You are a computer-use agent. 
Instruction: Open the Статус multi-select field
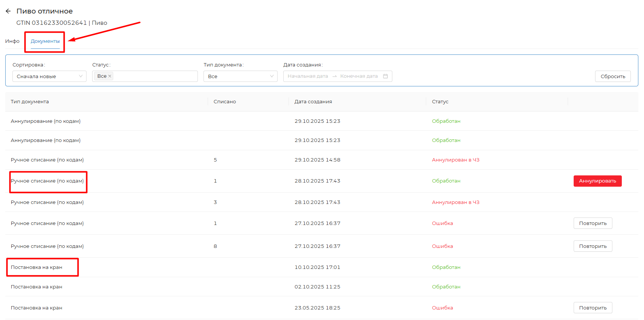pos(154,76)
